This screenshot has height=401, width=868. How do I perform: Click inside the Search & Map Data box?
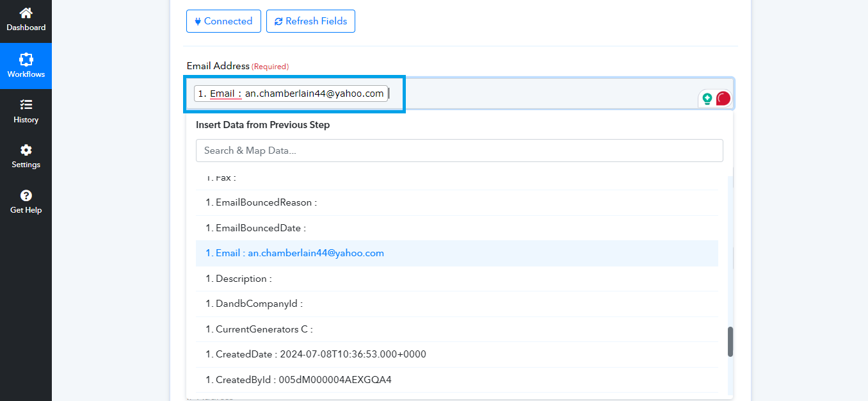click(x=459, y=150)
